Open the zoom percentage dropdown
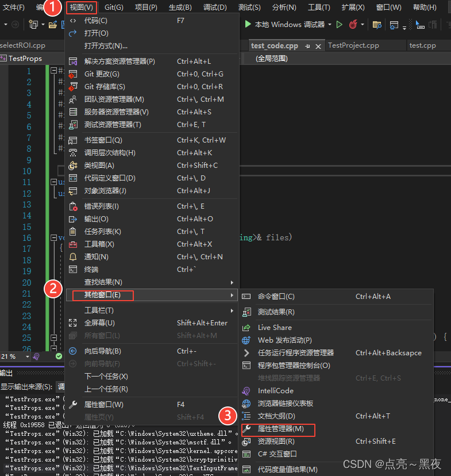The image size is (451, 476). [28, 356]
